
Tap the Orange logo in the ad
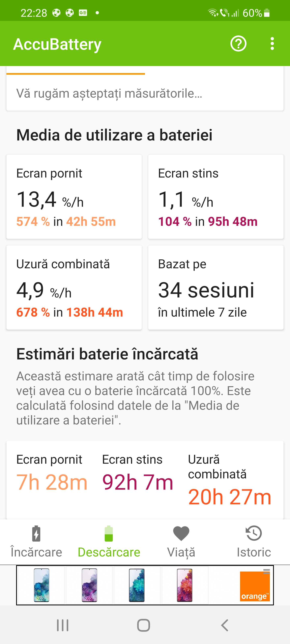pyautogui.click(x=255, y=585)
